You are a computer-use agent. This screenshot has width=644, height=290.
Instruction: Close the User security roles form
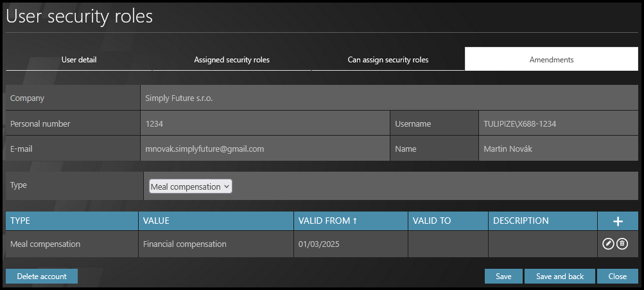[x=617, y=276]
